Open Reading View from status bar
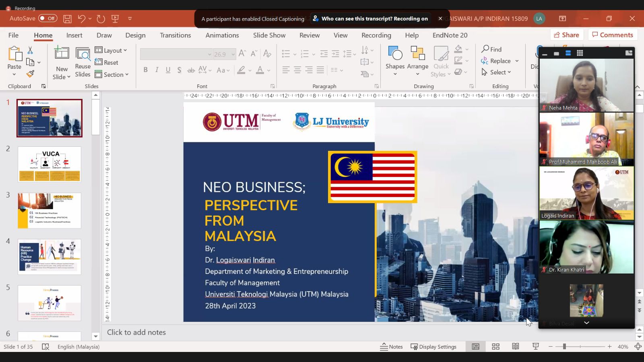 (x=515, y=347)
